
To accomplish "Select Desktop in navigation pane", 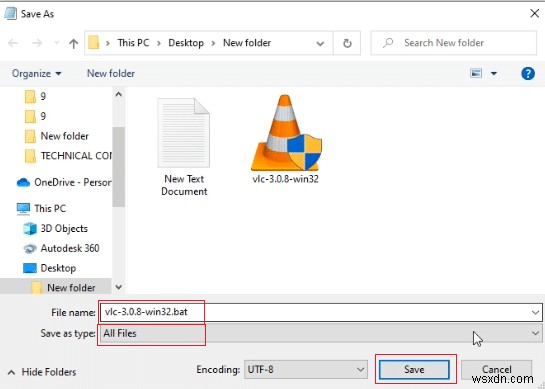I will 49,268.
